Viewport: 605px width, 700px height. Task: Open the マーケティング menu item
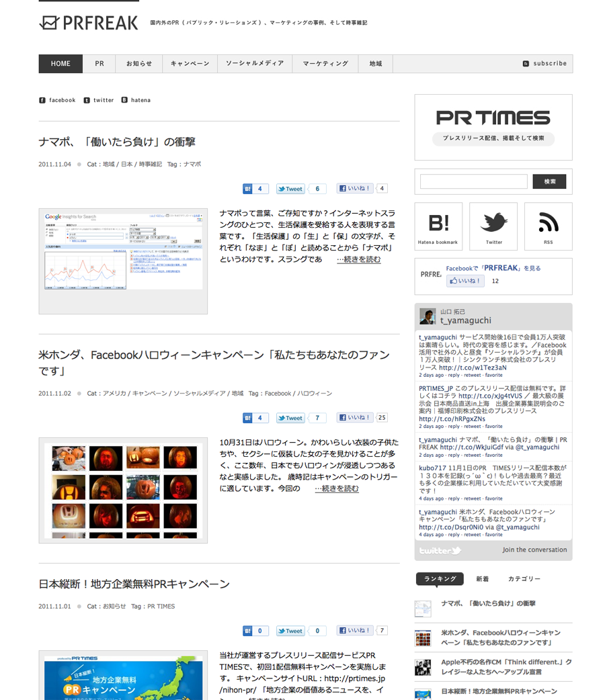[x=325, y=64]
